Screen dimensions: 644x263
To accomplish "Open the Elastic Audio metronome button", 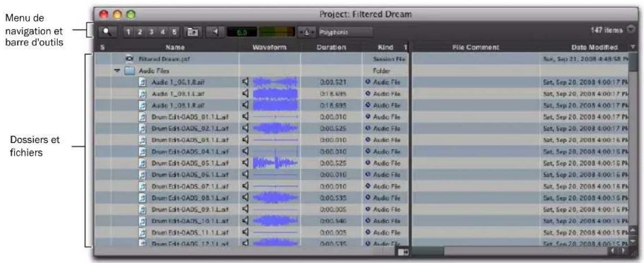I will (306, 32).
